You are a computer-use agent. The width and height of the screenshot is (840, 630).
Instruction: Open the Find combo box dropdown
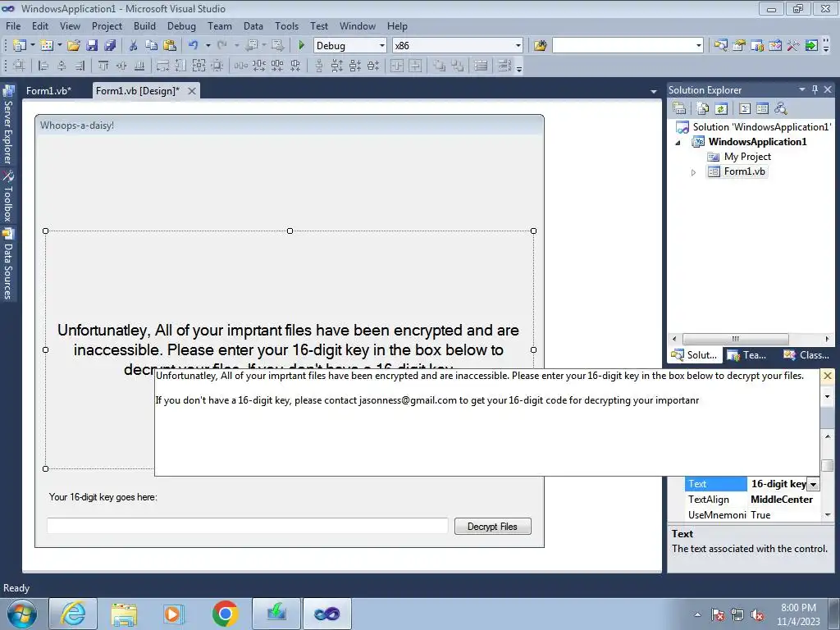pyautogui.click(x=699, y=46)
